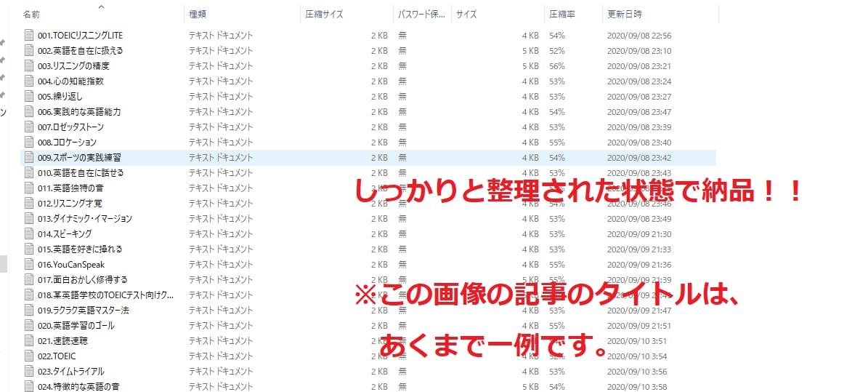The height and width of the screenshot is (392, 868).
Task: Select file name 019.ラクラク英語マスター法
Action: pyautogui.click(x=83, y=310)
